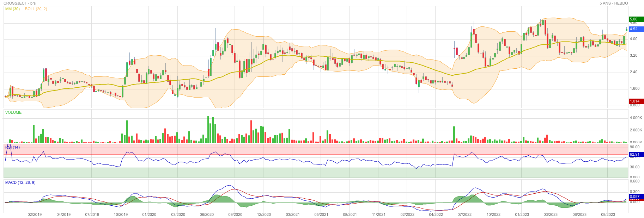Click the MACD (12, 26, 9) label
Screen dimensions: 644x218
point(20,182)
